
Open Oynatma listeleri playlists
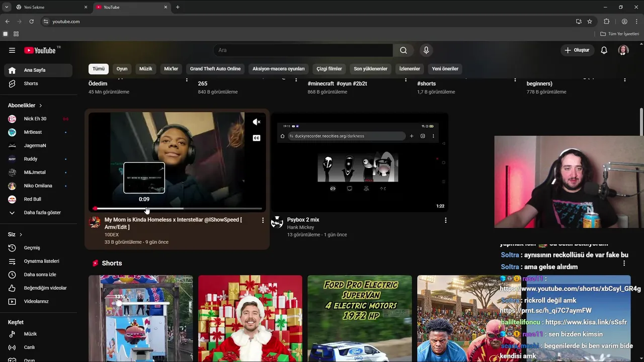point(38,261)
